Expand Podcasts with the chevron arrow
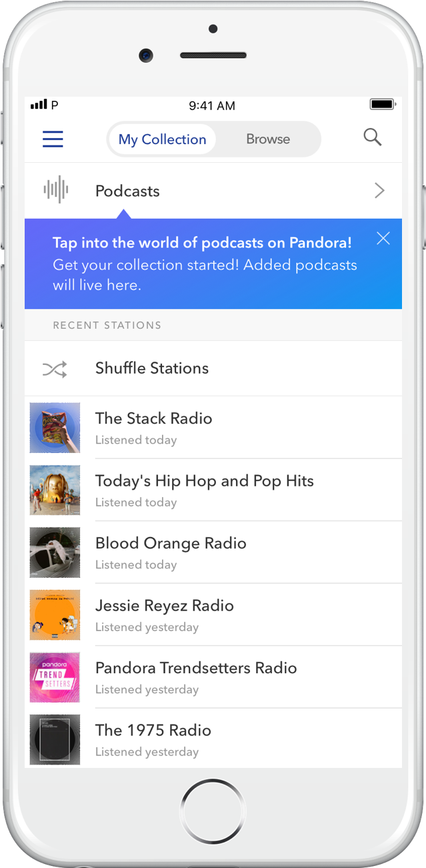This screenshot has height=868, width=426. [x=379, y=191]
